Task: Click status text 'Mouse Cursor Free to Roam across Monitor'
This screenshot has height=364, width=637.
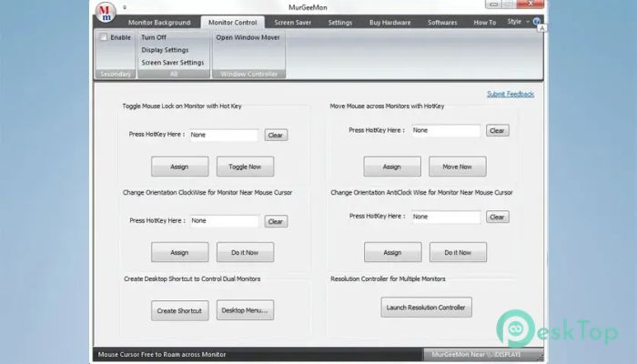Action: [162, 354]
